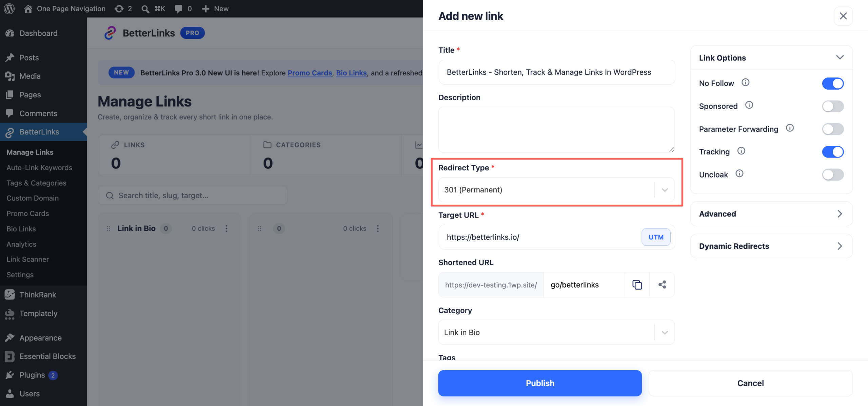Click the updates refresh icon
868x406 pixels.
[119, 8]
